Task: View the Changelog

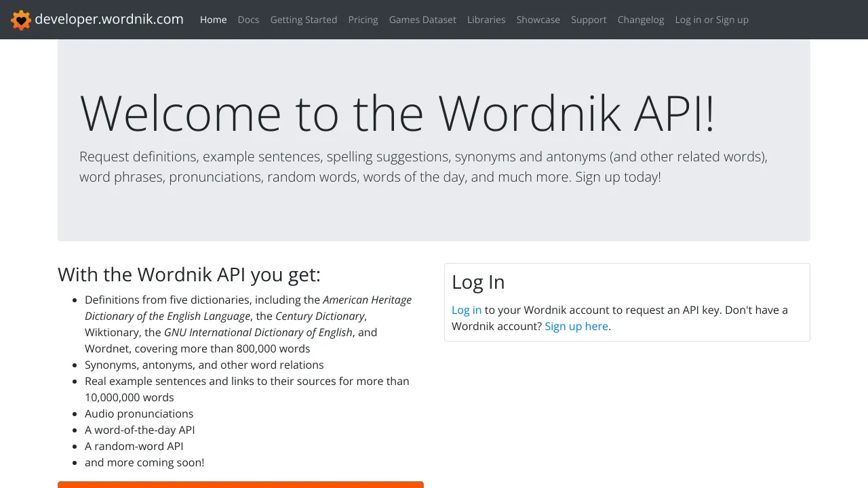Action: [641, 20]
